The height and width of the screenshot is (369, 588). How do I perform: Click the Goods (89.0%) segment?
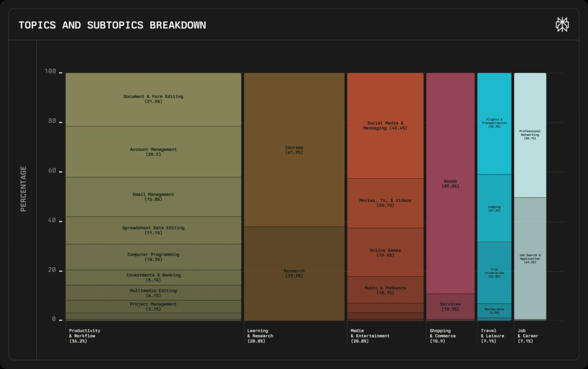450,184
